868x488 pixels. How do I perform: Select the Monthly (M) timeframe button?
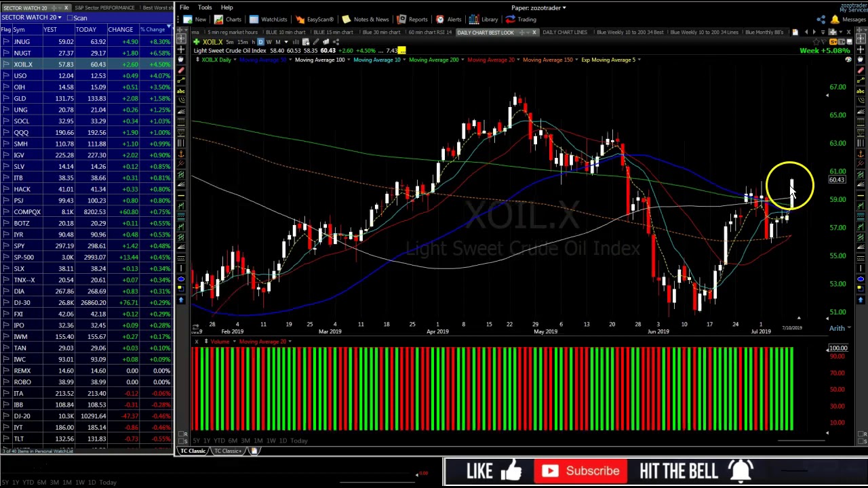tap(278, 42)
